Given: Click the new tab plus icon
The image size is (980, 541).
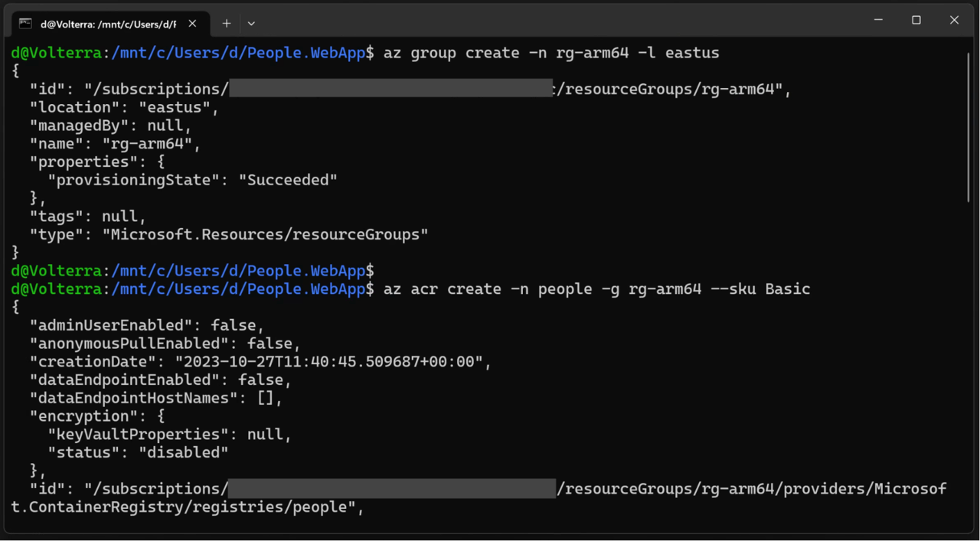Looking at the screenshot, I should pyautogui.click(x=227, y=23).
